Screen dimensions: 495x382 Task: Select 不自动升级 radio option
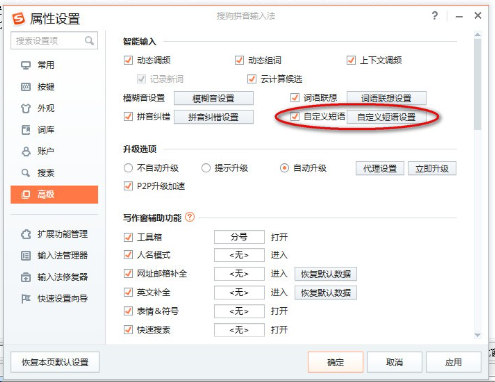[128, 168]
